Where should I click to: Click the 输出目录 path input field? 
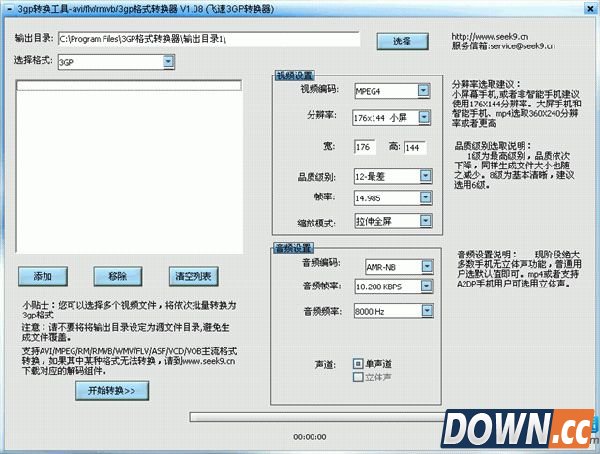(209, 39)
